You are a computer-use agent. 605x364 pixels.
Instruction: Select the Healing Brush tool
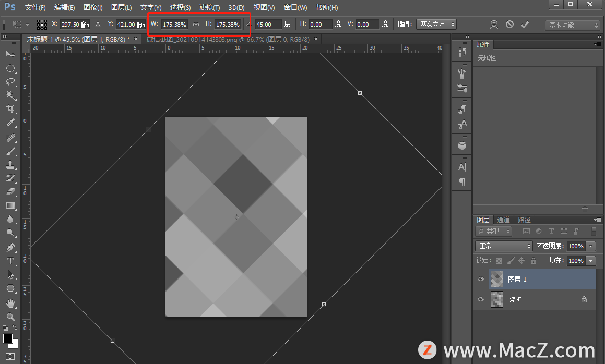pos(10,138)
